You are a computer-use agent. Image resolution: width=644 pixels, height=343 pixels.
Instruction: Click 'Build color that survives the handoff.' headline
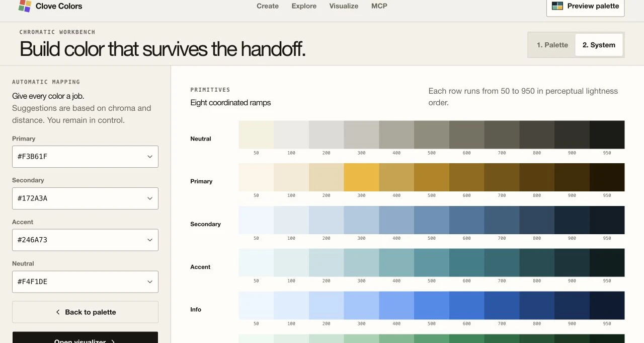(163, 49)
